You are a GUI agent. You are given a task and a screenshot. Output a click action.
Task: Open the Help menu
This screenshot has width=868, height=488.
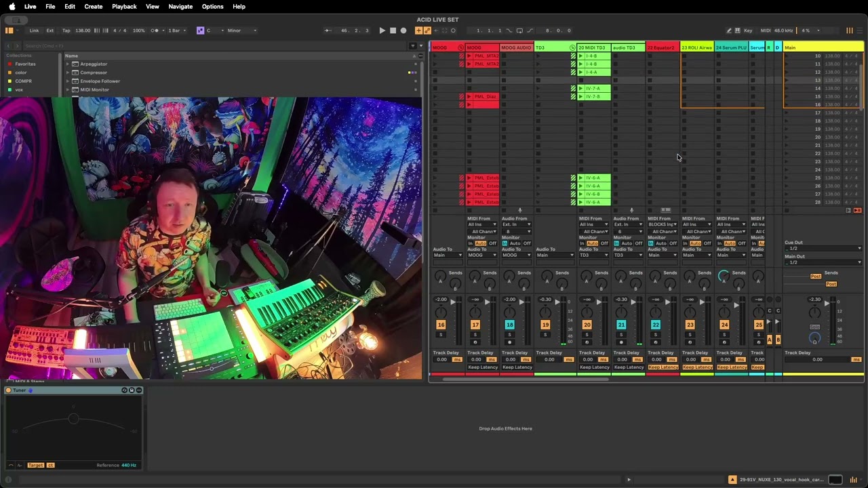pos(239,6)
